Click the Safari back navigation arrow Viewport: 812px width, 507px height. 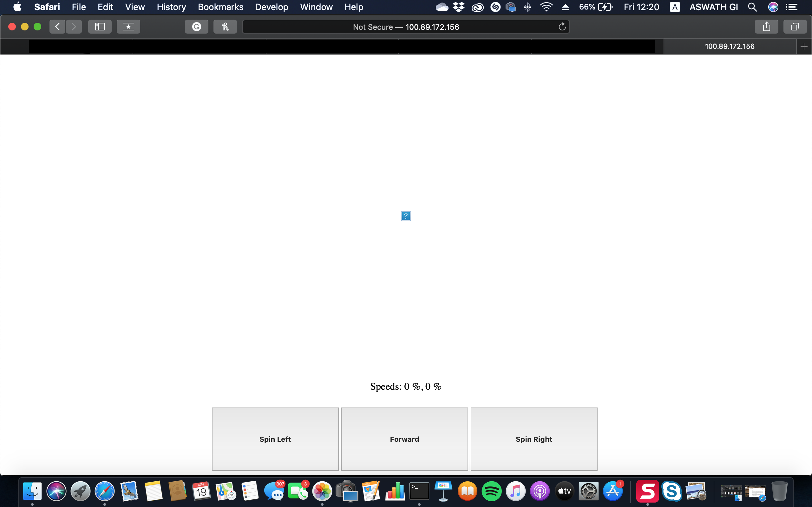[x=57, y=27]
